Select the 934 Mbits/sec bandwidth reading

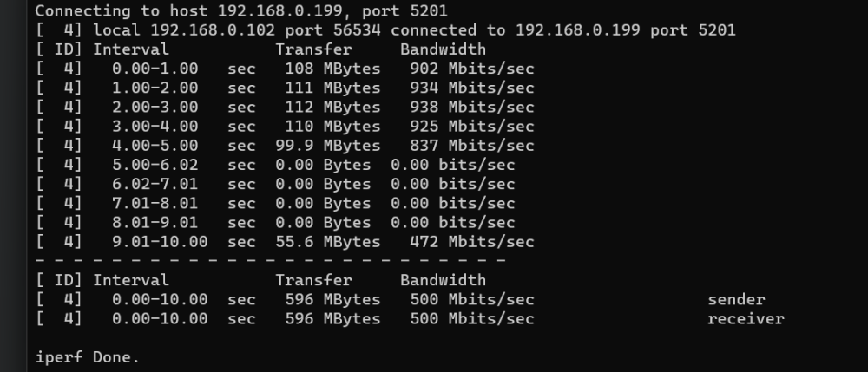coord(472,88)
